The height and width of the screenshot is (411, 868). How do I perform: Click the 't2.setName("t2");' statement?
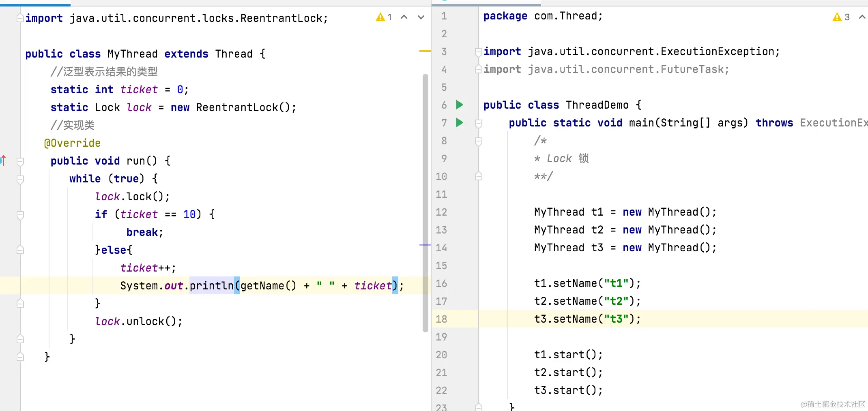(588, 302)
